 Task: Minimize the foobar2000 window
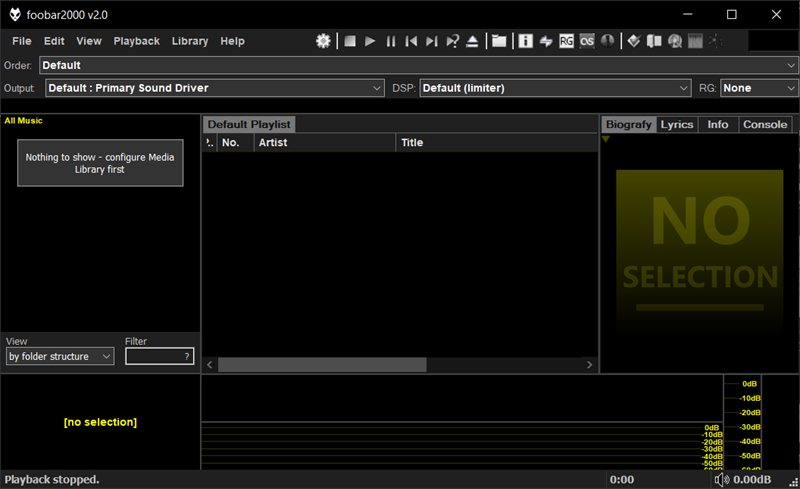coord(688,14)
